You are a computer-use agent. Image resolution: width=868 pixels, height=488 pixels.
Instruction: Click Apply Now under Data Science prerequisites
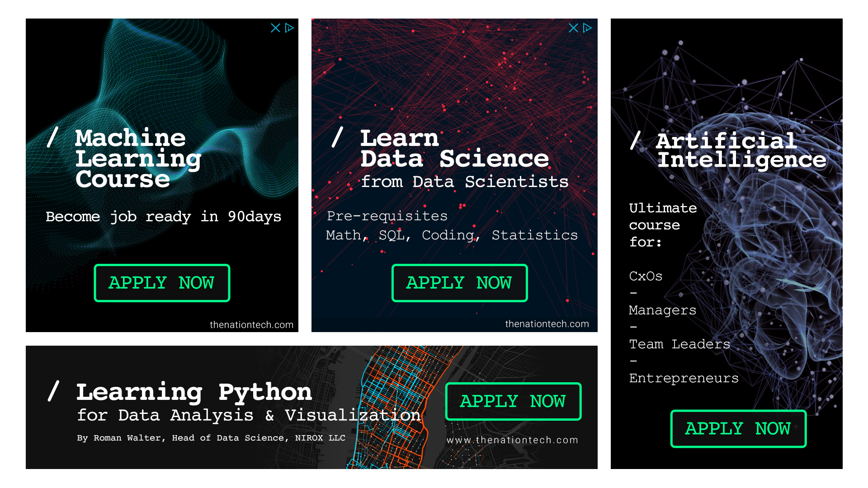(x=459, y=283)
